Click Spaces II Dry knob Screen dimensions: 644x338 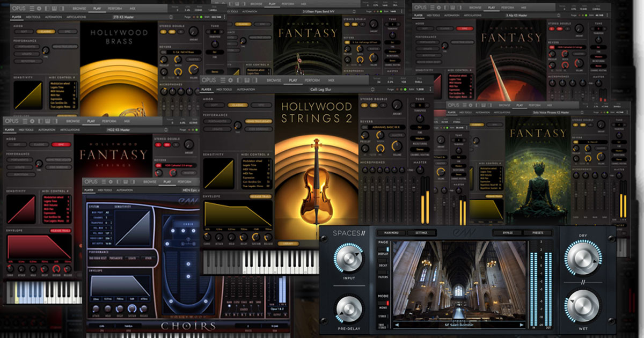584,260
